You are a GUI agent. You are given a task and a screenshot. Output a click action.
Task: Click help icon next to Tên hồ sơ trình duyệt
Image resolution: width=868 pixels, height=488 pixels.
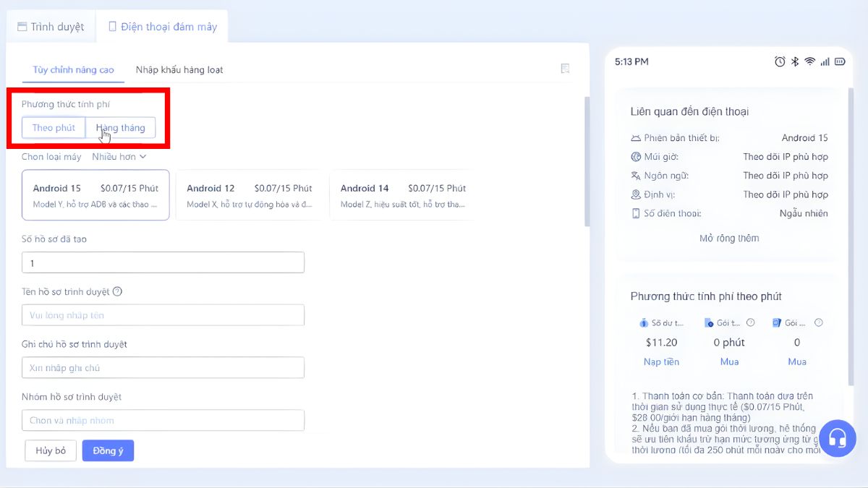point(117,291)
